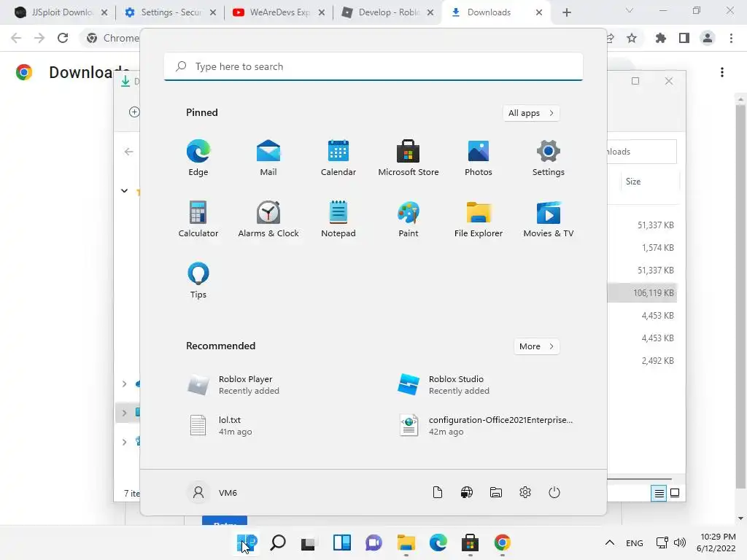
Task: Open Widgets on taskbar
Action: point(342,542)
